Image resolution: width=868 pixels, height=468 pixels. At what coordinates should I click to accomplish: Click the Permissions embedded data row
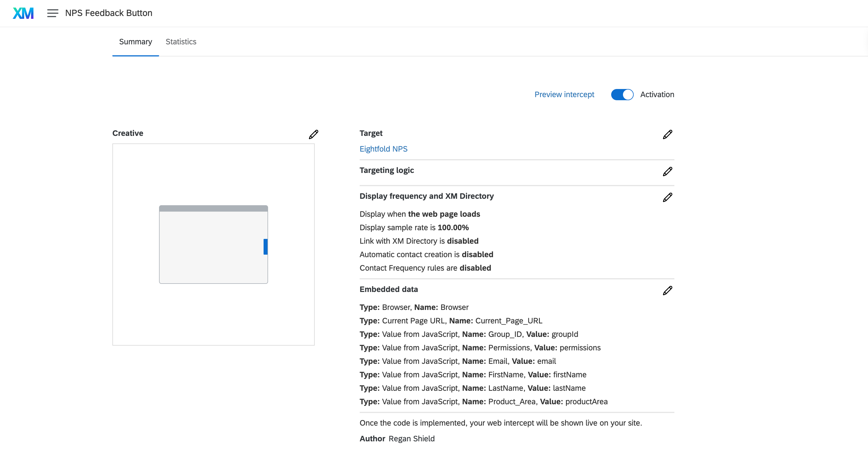[480, 348]
